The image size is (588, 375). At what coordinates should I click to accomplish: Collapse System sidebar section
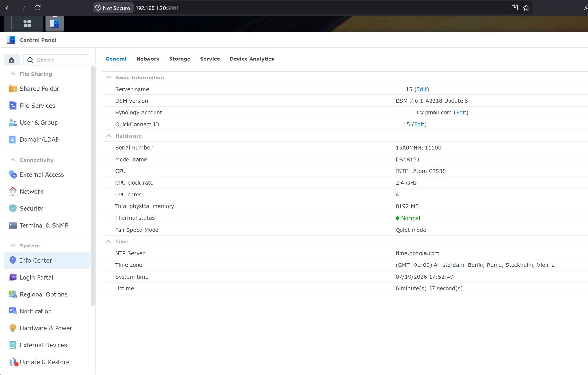click(x=13, y=246)
